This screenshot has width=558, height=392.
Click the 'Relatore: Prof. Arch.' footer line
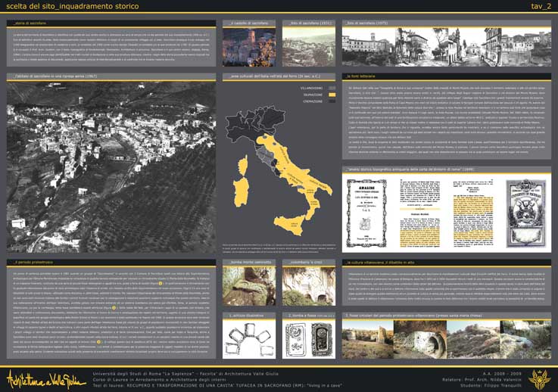click(x=482, y=380)
